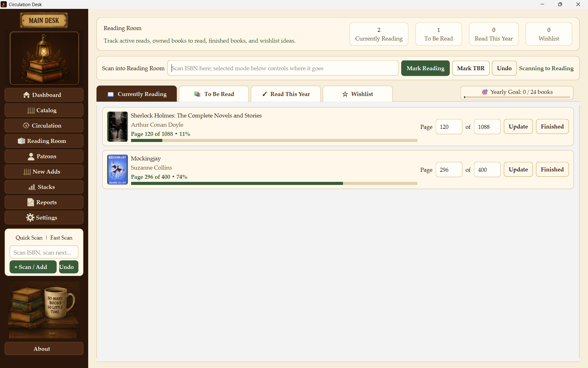588x368 pixels.
Task: Click 'Page 120 of 1088 • 11%' text
Action: 160,134
